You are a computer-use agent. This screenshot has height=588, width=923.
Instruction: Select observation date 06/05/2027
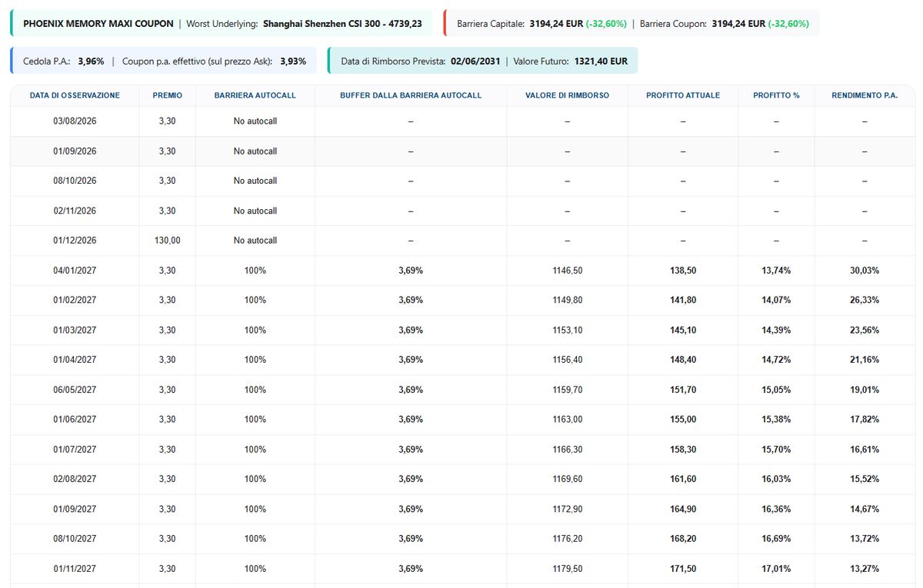point(75,390)
